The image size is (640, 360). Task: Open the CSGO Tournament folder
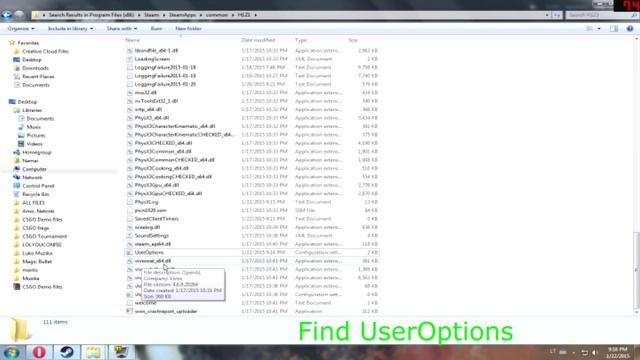click(44, 236)
